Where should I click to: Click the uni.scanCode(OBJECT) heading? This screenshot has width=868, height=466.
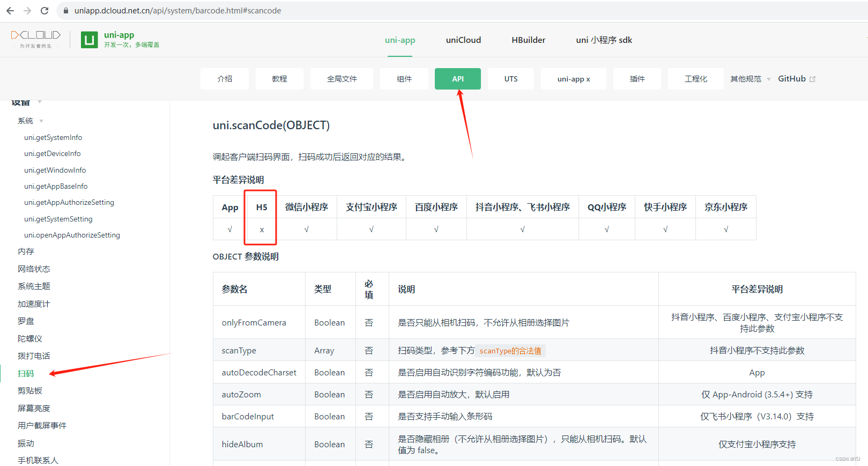[271, 125]
